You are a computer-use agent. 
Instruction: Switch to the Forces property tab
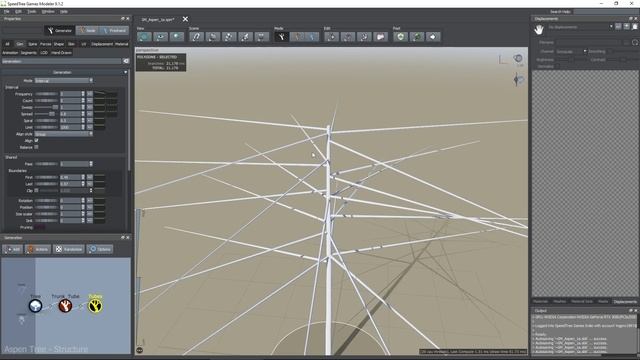(45, 44)
